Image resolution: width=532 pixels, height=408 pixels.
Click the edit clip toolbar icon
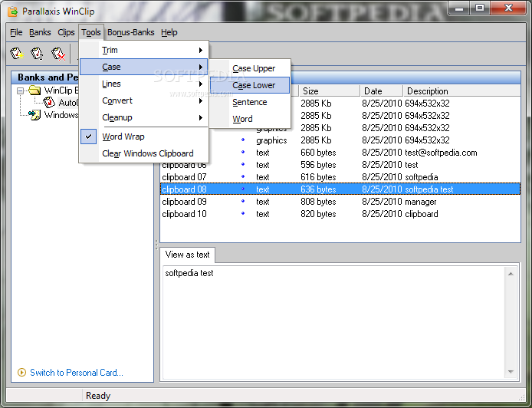37,54
